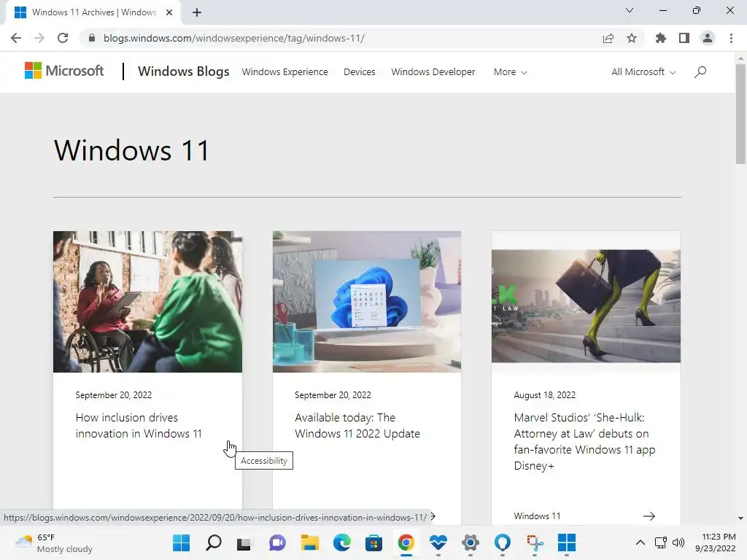Viewport: 747px width, 560px height.
Task: Bookmark this page with the star
Action: tap(632, 38)
